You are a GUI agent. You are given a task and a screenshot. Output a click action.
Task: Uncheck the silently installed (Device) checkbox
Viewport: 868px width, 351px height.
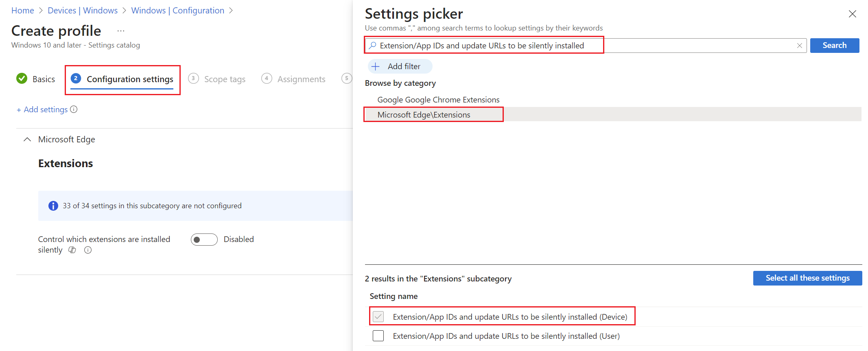point(378,316)
